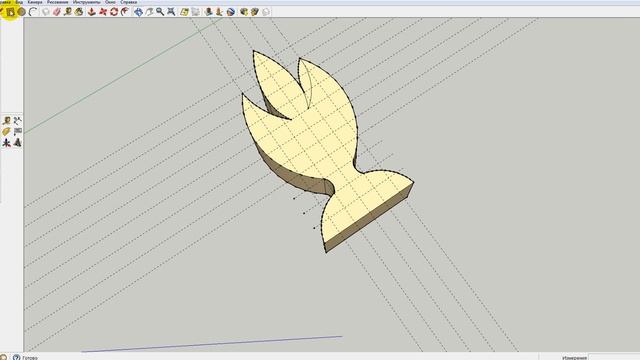The image size is (640, 360).
Task: Click the help question mark in status bar
Action: pos(16,357)
